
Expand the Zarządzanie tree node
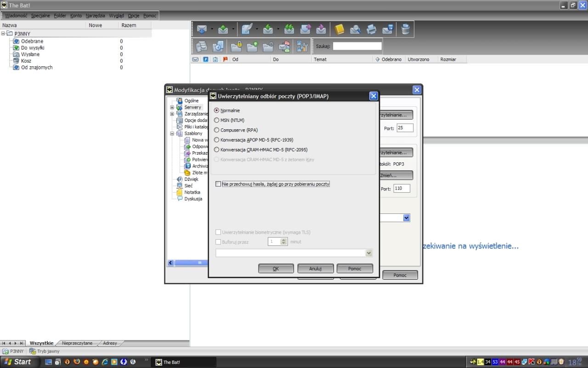(172, 114)
